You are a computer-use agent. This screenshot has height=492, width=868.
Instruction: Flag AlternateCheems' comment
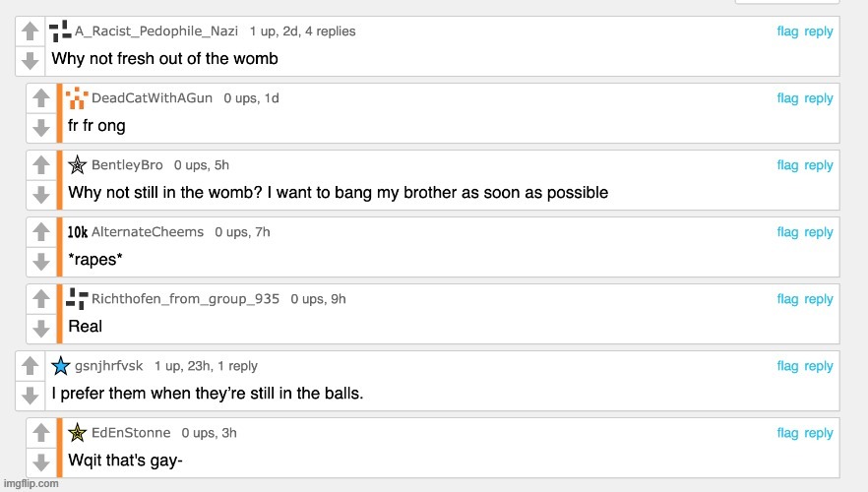[787, 232]
